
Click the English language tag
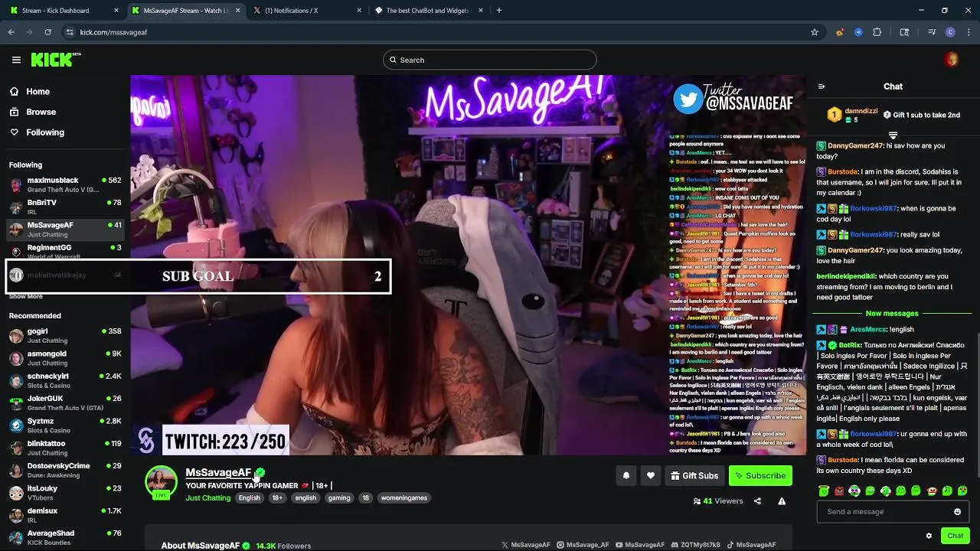[250, 498]
